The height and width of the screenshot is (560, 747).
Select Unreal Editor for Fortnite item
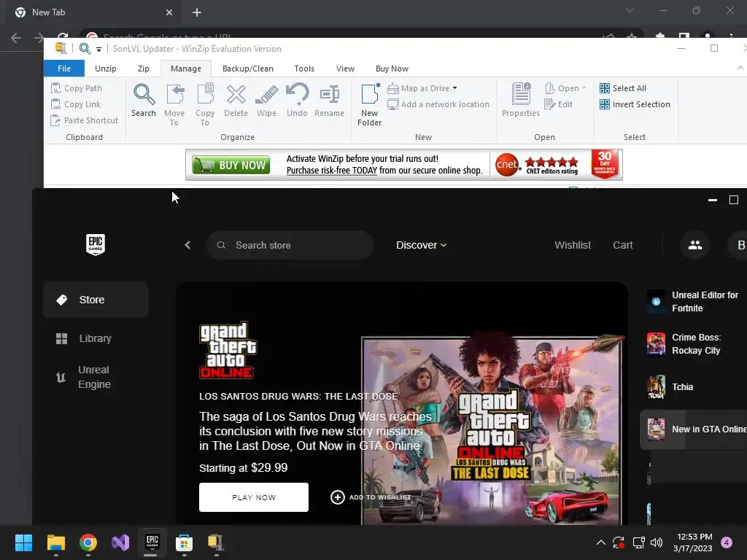click(694, 301)
